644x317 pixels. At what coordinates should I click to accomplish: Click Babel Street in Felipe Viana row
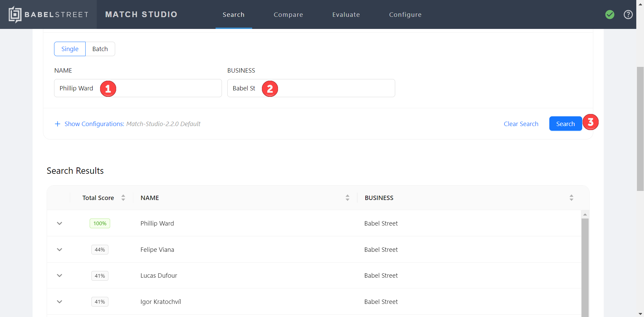click(x=381, y=249)
